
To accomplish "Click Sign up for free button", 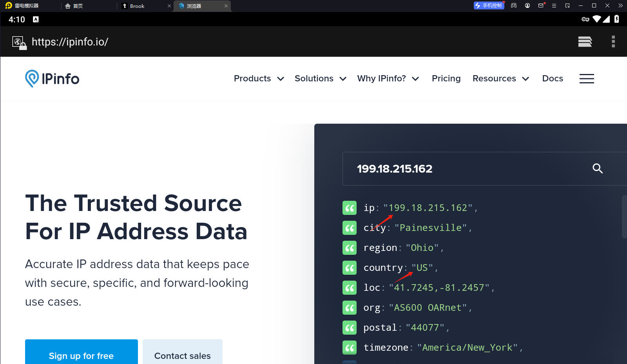I will coord(82,354).
